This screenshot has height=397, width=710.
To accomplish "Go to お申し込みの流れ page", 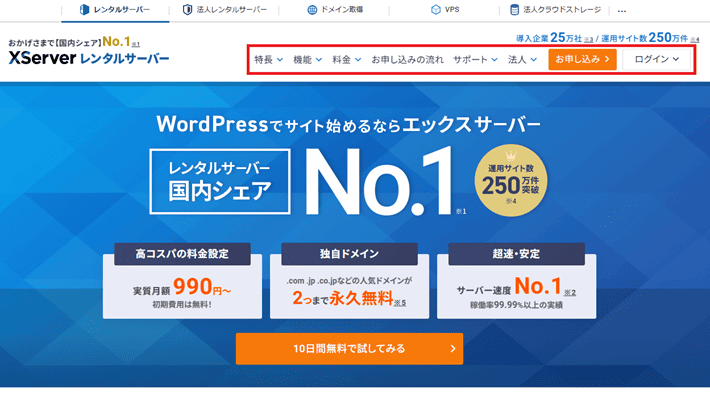I will pyautogui.click(x=408, y=59).
